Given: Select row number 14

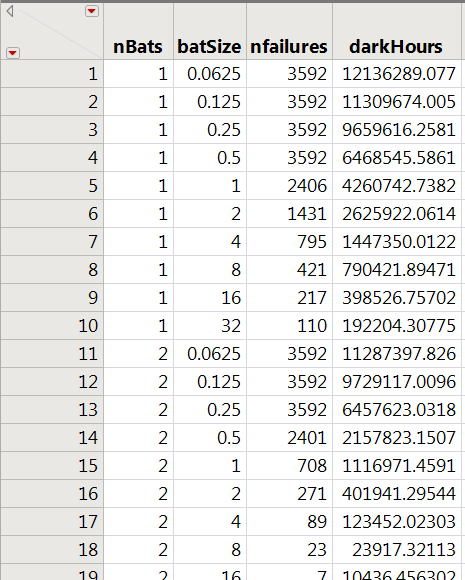Looking at the screenshot, I should pyautogui.click(x=52, y=438).
